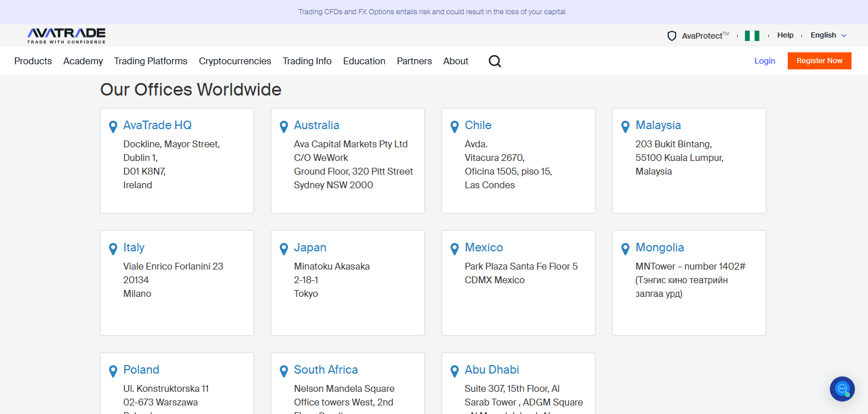
Task: Click the Chile location pin
Action: click(x=454, y=127)
